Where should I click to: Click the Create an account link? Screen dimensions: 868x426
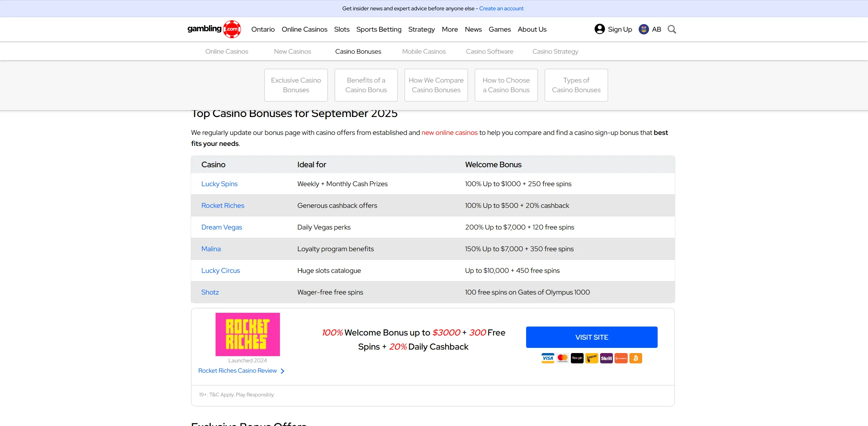[501, 8]
